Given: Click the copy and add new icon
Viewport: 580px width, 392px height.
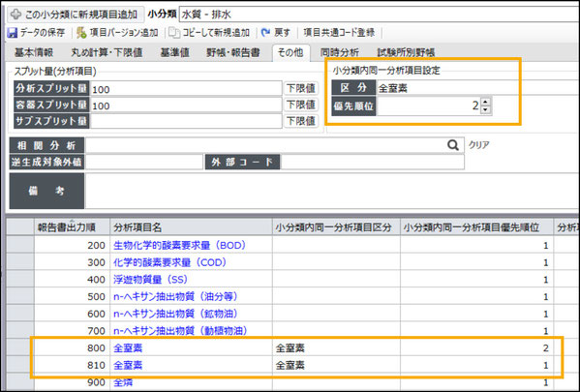Looking at the screenshot, I should click(174, 33).
